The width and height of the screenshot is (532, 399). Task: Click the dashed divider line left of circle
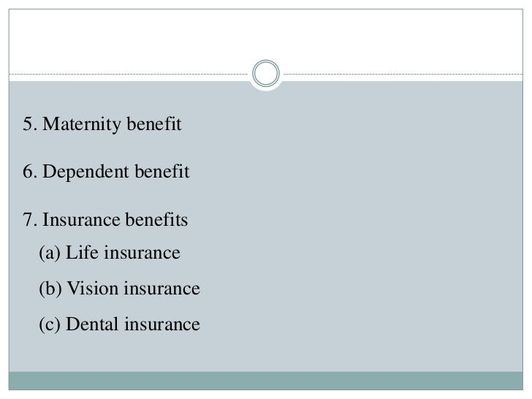[129, 74]
